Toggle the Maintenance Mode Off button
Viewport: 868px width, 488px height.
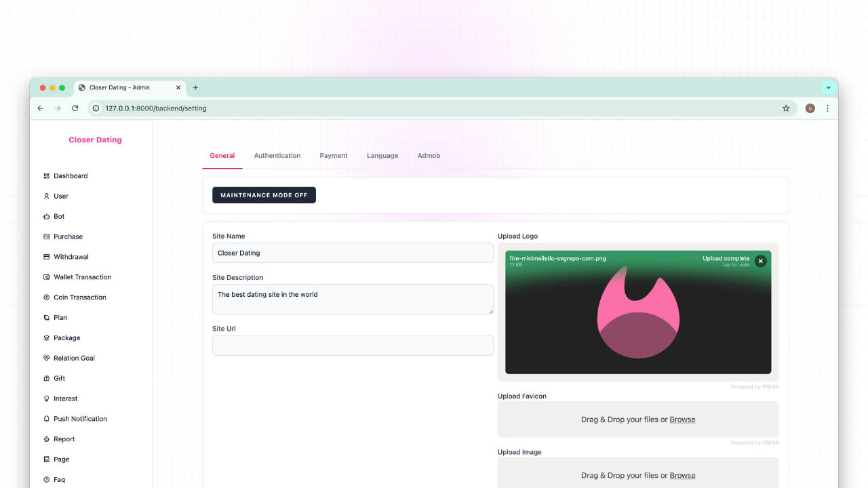264,195
